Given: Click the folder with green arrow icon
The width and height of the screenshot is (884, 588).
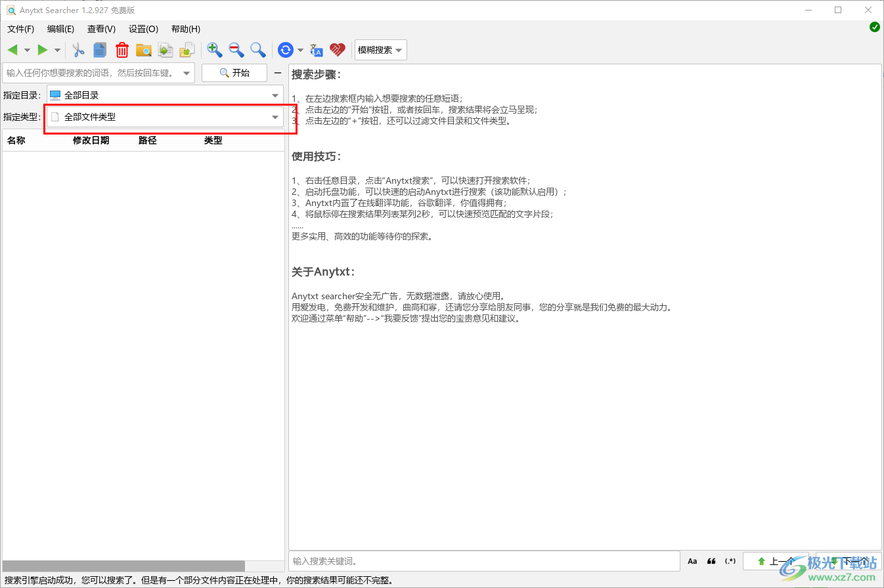Looking at the screenshot, I should click(187, 50).
